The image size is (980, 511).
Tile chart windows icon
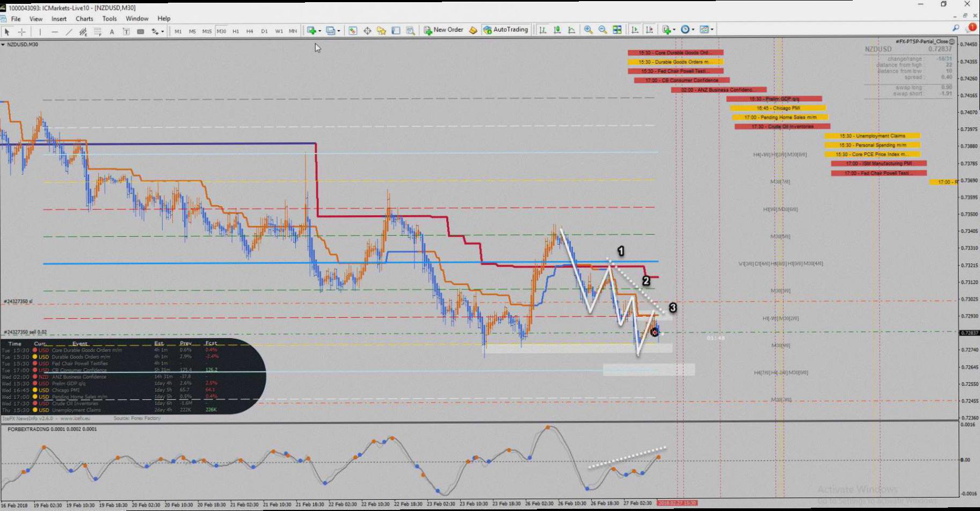pos(618,30)
